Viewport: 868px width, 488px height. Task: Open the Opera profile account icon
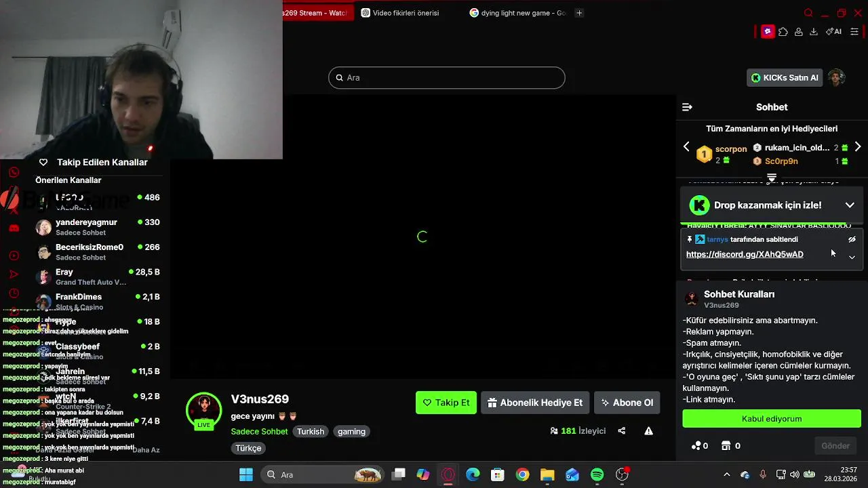799,32
